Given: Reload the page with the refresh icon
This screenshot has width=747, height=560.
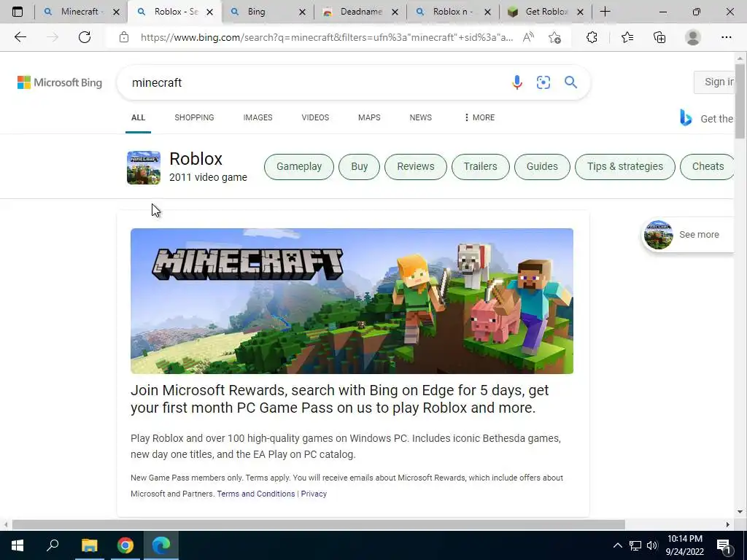Looking at the screenshot, I should pyautogui.click(x=85, y=37).
